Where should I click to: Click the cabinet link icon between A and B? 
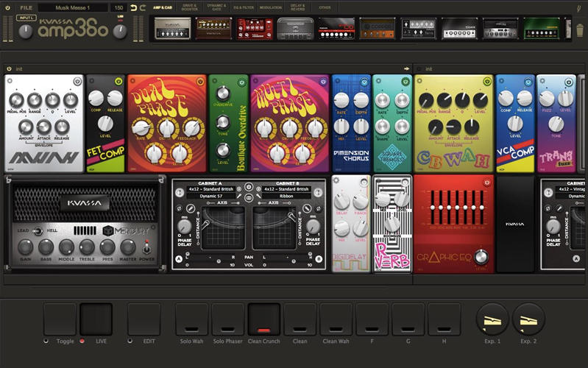pyautogui.click(x=249, y=198)
